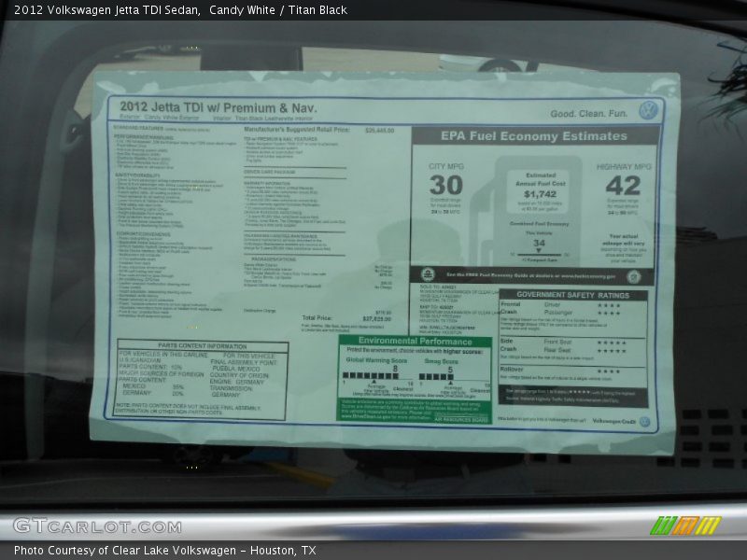747x560 pixels.
Task: Click the Rollover star rating
Action: (609, 371)
